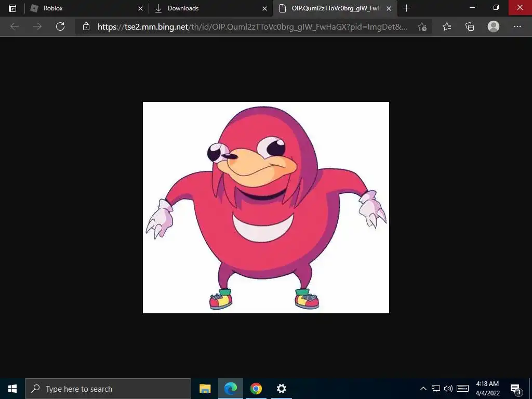Viewport: 532px width, 399px height.
Task: Click the Edge taskbar icon
Action: pos(230,389)
